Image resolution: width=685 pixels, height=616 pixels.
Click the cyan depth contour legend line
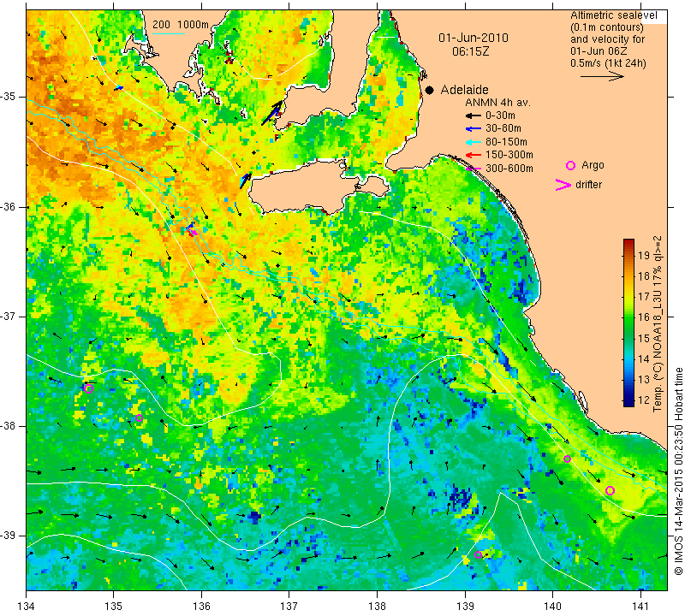point(169,33)
